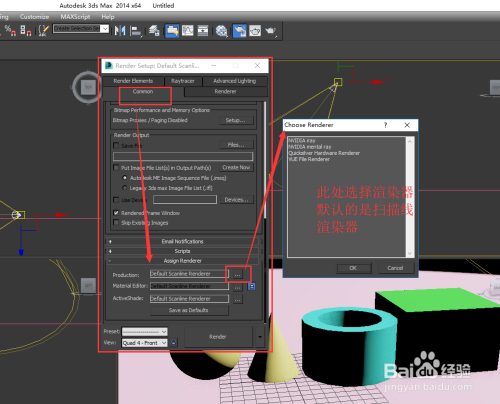Open the Help menu
Screen dimensions: 500x404
click(108, 17)
